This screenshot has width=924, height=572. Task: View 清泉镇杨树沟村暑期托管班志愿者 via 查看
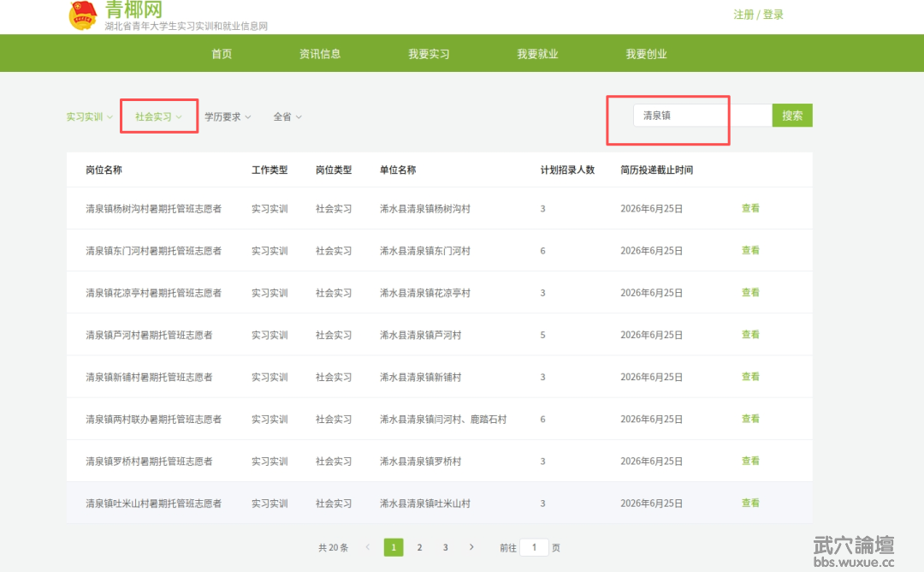coord(750,208)
